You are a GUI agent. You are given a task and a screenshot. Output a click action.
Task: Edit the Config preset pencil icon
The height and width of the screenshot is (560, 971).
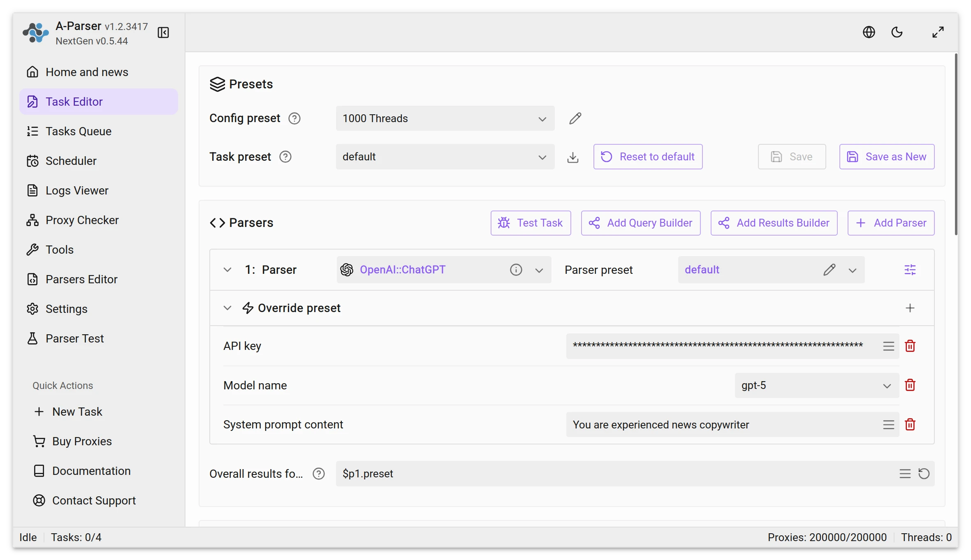[575, 118]
